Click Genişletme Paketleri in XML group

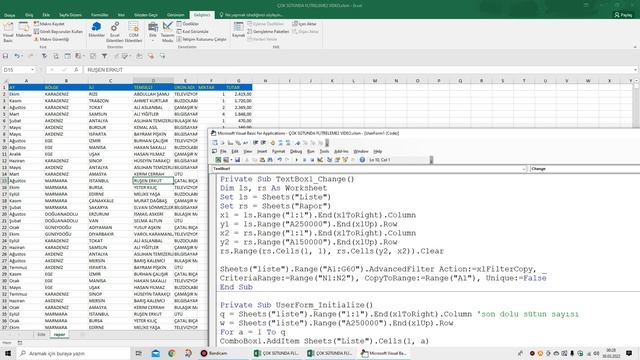coord(268,31)
